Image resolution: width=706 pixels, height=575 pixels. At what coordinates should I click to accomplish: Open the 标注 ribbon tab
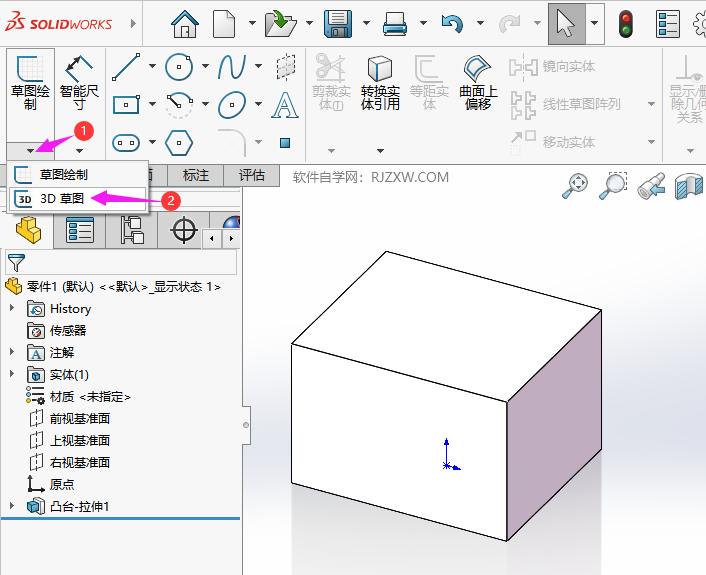pos(196,175)
